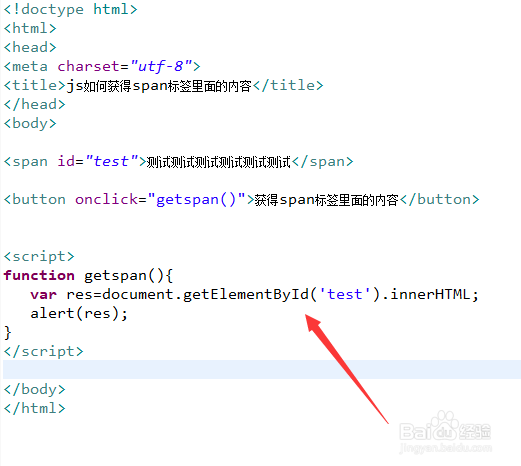Click the meta charset="utf-8" line
Screen dimensions: 521x466
pos(102,66)
